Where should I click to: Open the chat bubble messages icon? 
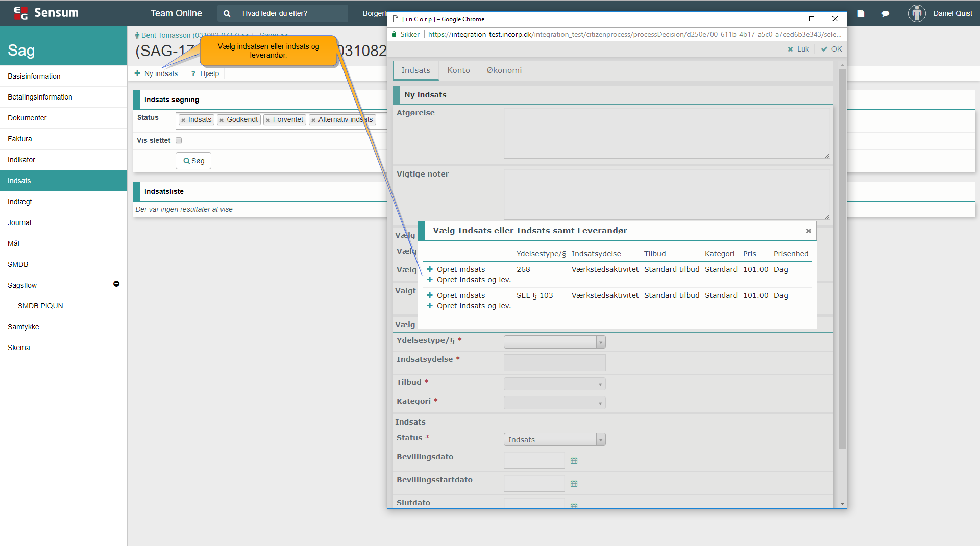pos(886,13)
